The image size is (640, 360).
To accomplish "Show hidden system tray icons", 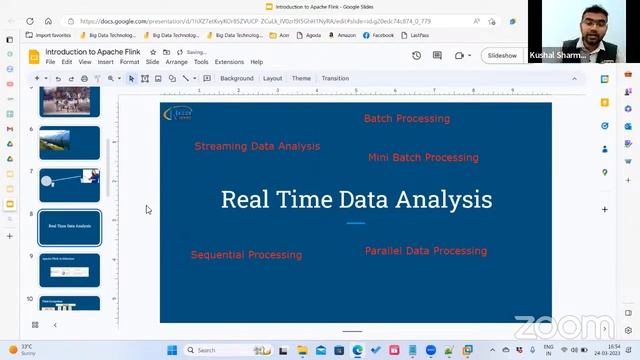I will point(493,350).
